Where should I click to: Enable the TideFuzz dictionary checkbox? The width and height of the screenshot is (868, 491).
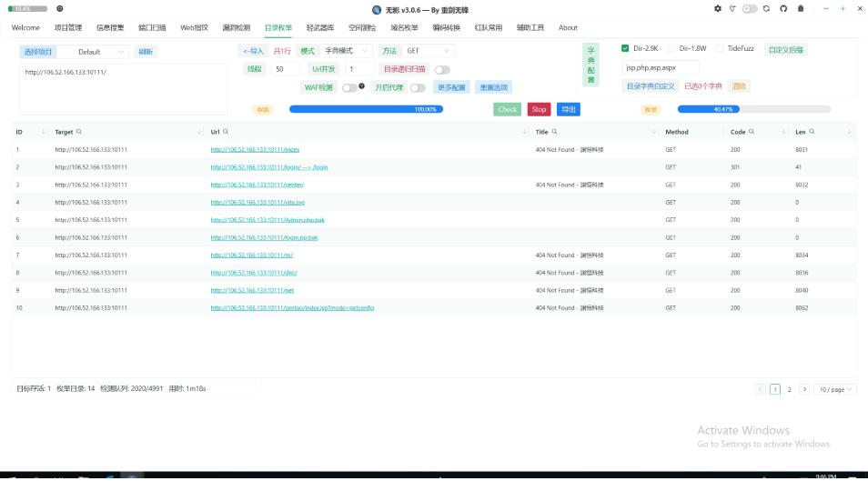(719, 48)
